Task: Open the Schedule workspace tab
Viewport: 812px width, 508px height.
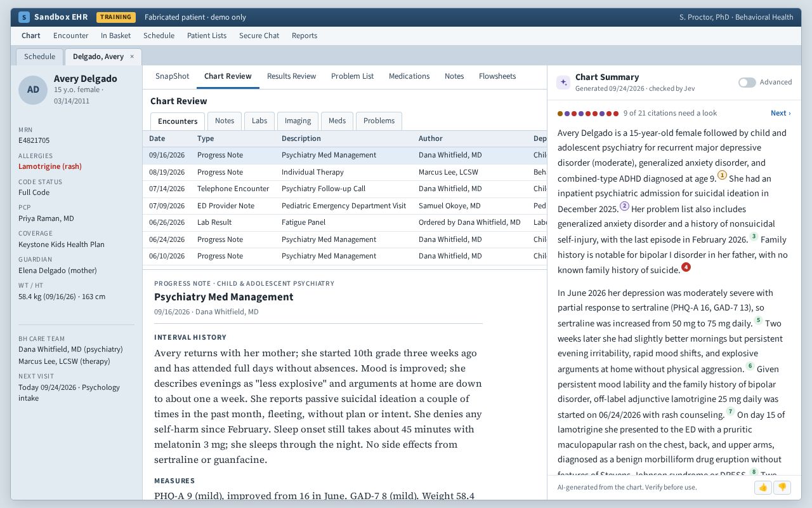Action: 39,57
